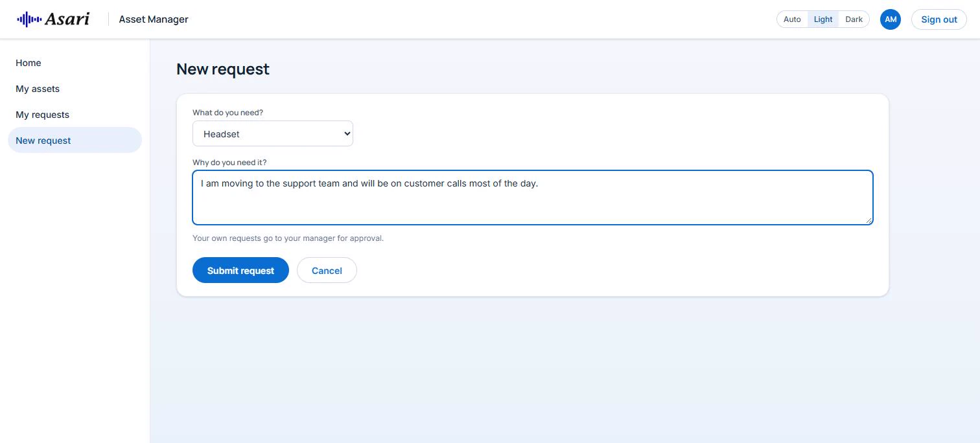The image size is (980, 443).
Task: Go to Home in sidebar
Action: (x=75, y=63)
